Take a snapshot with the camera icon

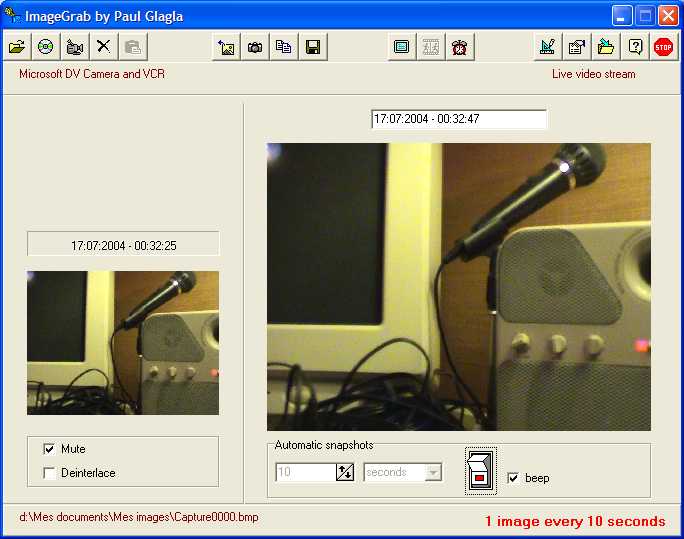click(255, 46)
